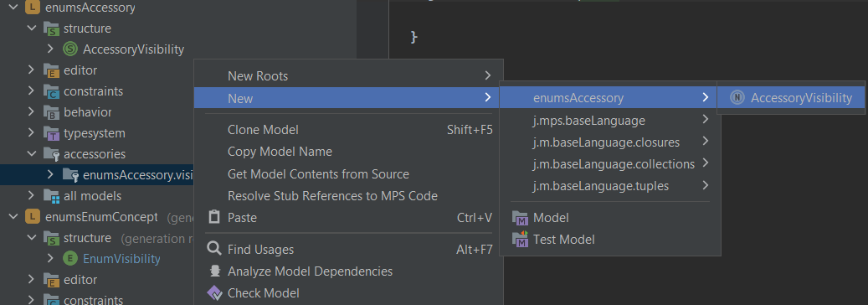The height and width of the screenshot is (305, 868).
Task: Click the Find Usages magnifier icon
Action: point(213,248)
